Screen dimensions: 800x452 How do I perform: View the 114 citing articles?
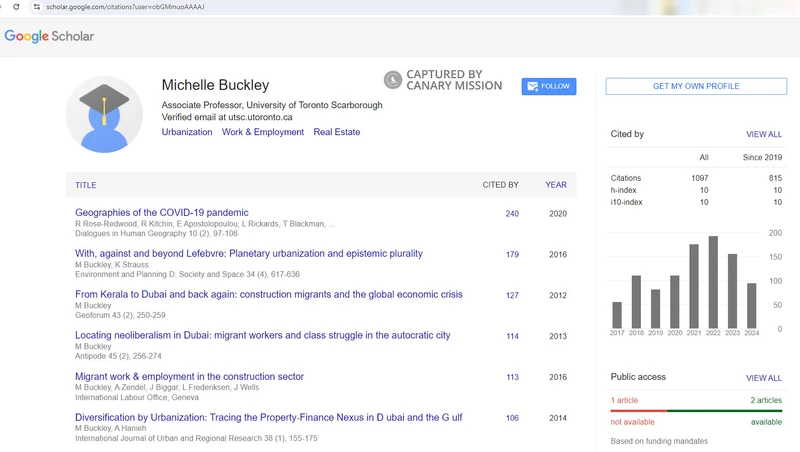512,336
